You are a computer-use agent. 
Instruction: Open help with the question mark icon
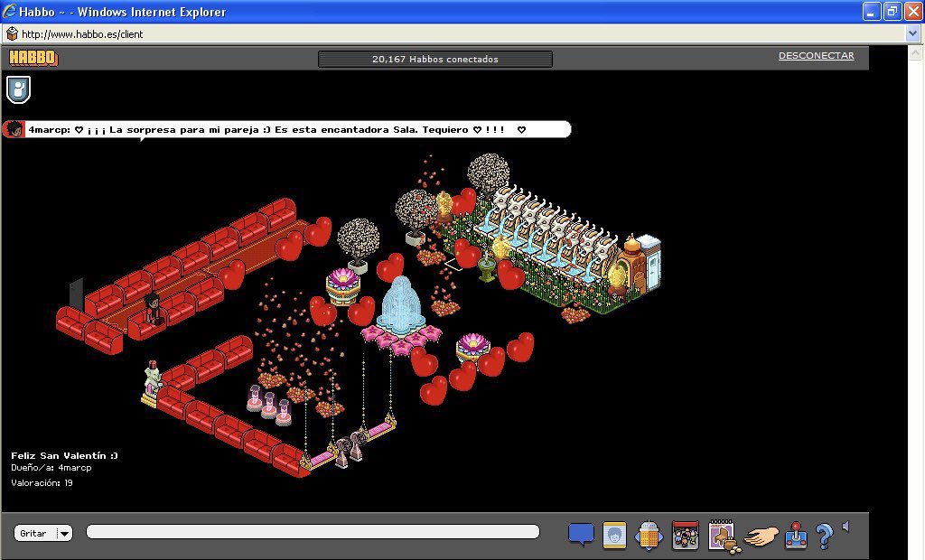[824, 536]
